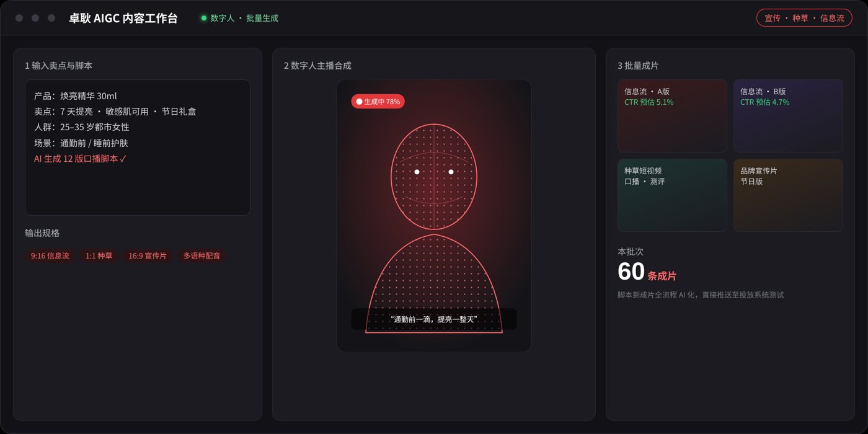
Task: Click the 2 数字人主播合成 panel heading
Action: pyautogui.click(x=317, y=66)
